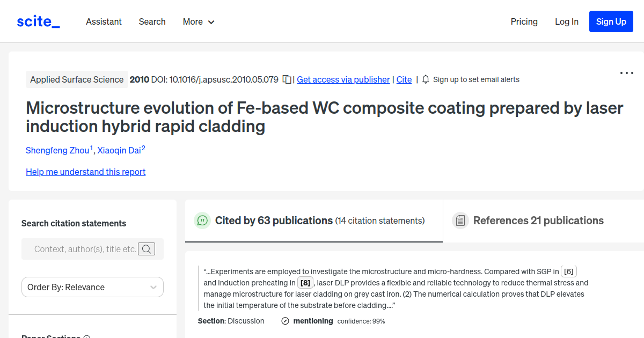Click the green quote-bubble citations icon

coord(202,221)
